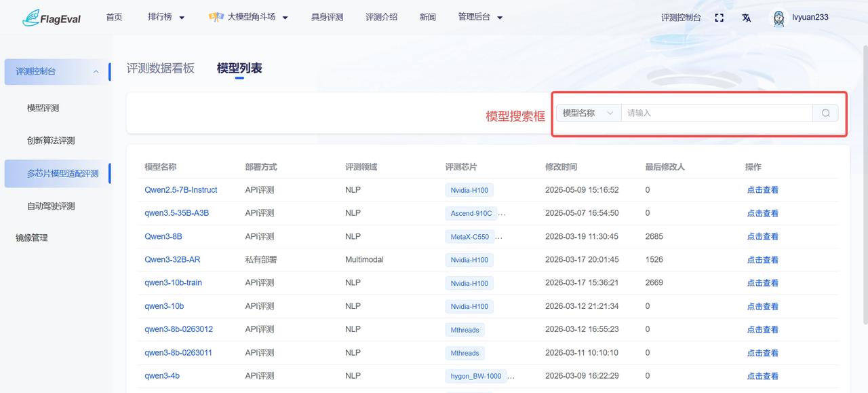This screenshot has height=393, width=868.
Task: Click the hygon_BW-1000 chip tag
Action: pos(476,376)
